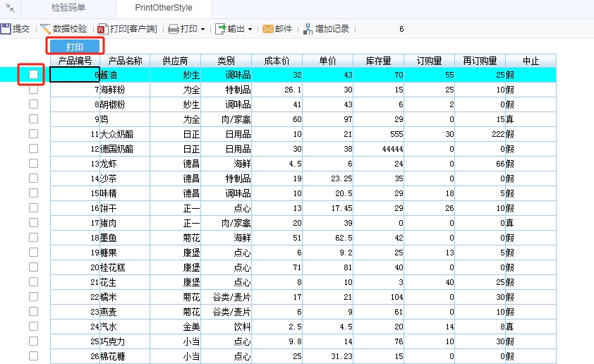Tick the checkbox for 糖果 row

(x=33, y=253)
